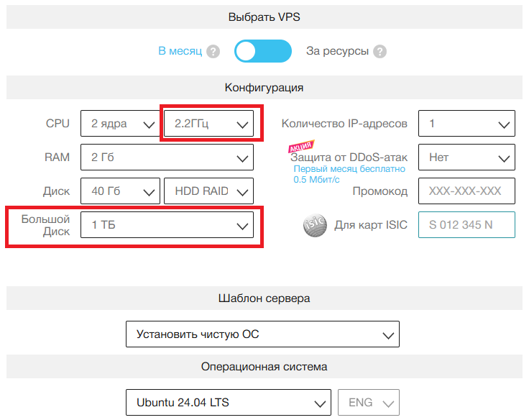Expand 'Большой Диск' 1 ТБ dropdown

click(x=167, y=225)
